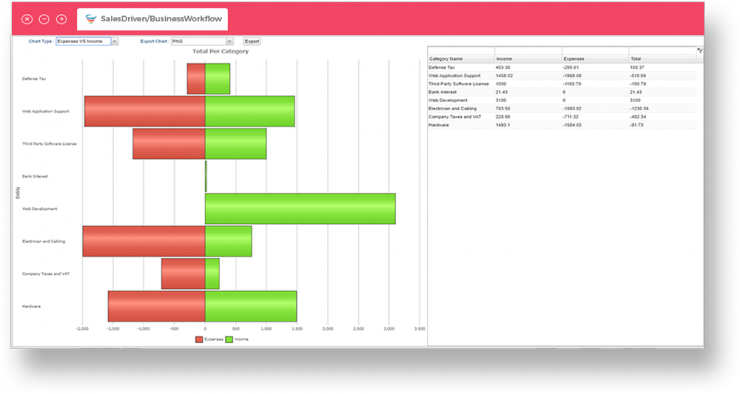
Task: Click the green Income legend swatch
Action: click(x=229, y=339)
